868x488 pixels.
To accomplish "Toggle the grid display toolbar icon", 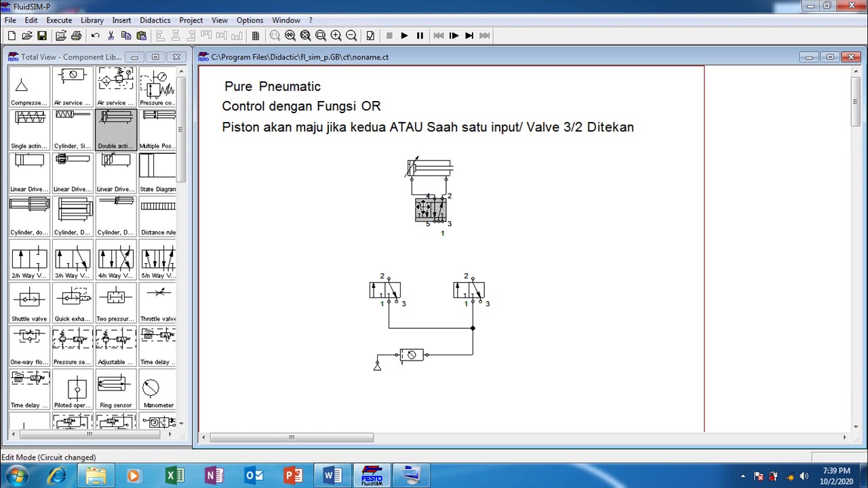I will click(256, 36).
